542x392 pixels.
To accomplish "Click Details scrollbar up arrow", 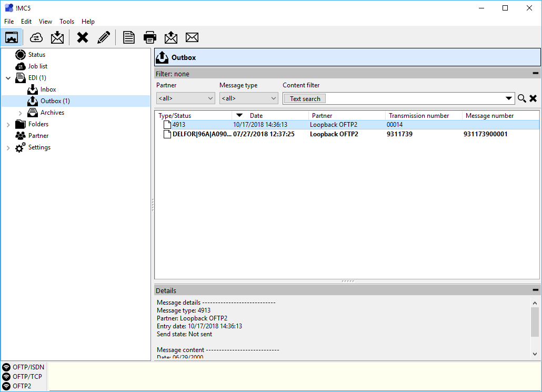I will [535, 303].
